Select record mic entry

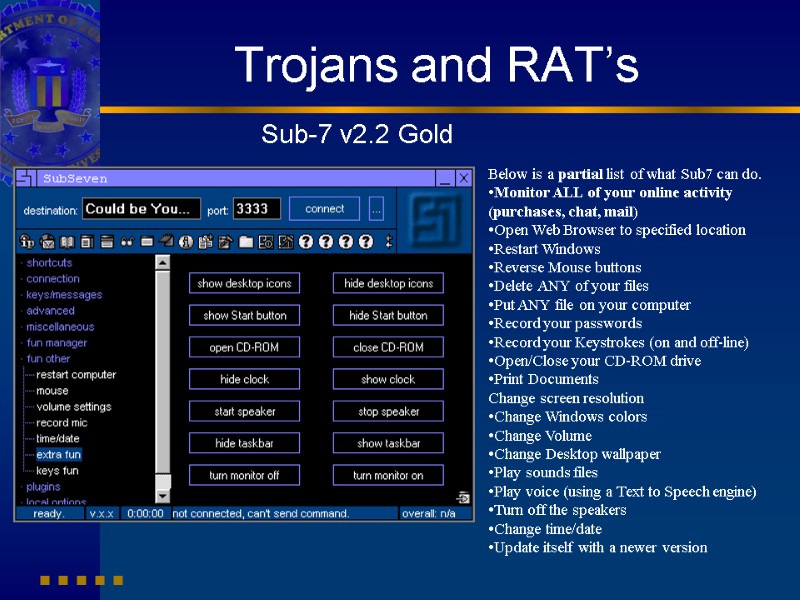(x=61, y=422)
